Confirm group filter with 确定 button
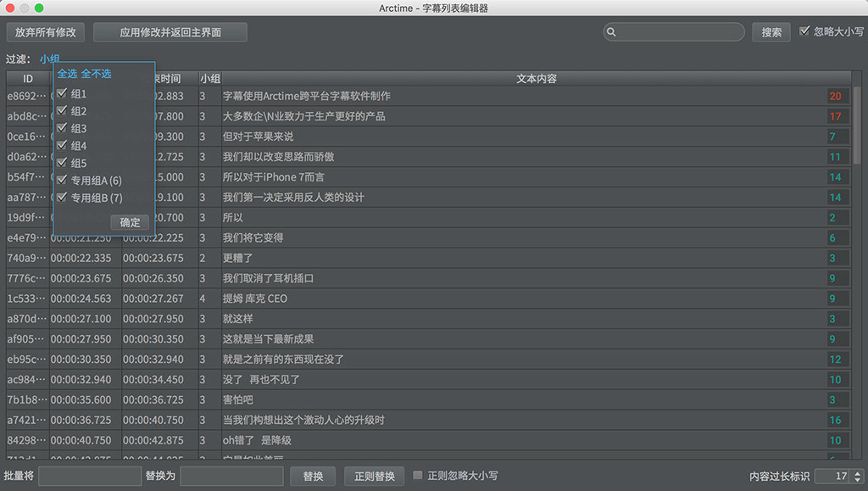868x491 pixels. tap(130, 222)
